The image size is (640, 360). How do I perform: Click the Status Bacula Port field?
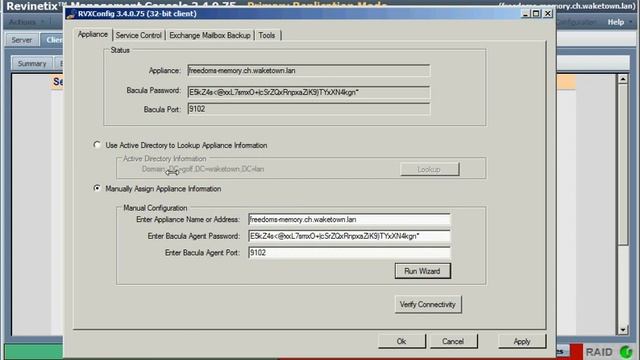(x=309, y=109)
